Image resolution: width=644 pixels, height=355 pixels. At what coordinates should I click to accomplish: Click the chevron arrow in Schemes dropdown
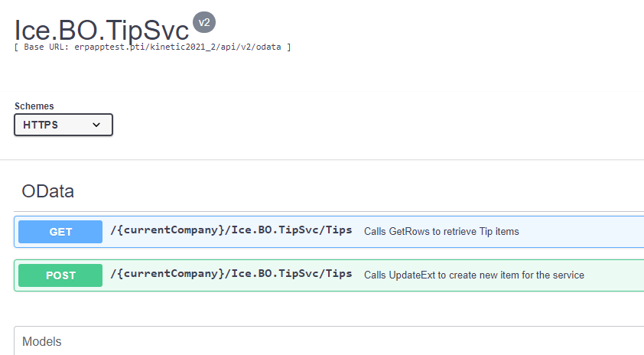(x=96, y=125)
